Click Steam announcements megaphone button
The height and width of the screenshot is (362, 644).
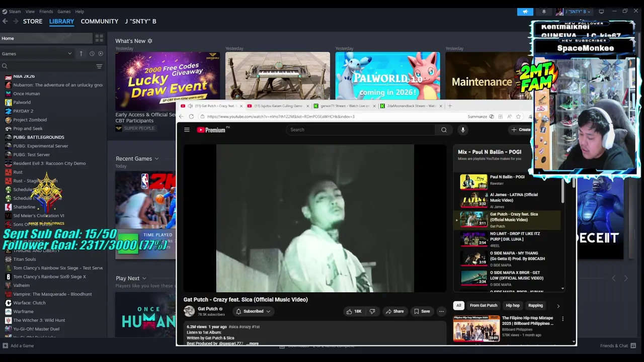click(x=525, y=12)
